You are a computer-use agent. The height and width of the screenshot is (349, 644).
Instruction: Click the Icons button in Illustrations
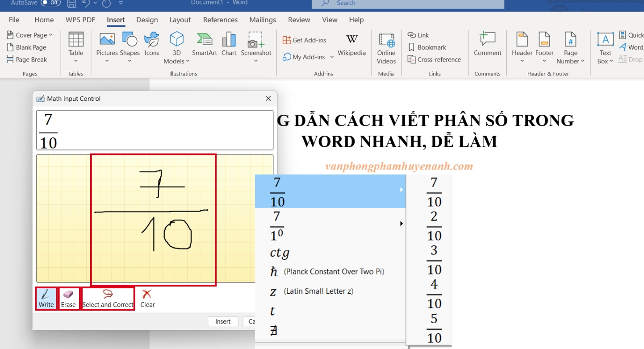tap(152, 45)
